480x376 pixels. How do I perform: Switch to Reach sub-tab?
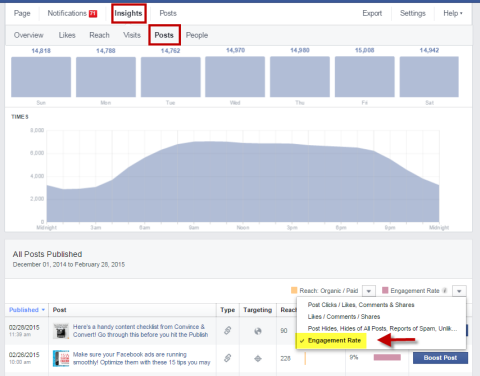[99, 35]
